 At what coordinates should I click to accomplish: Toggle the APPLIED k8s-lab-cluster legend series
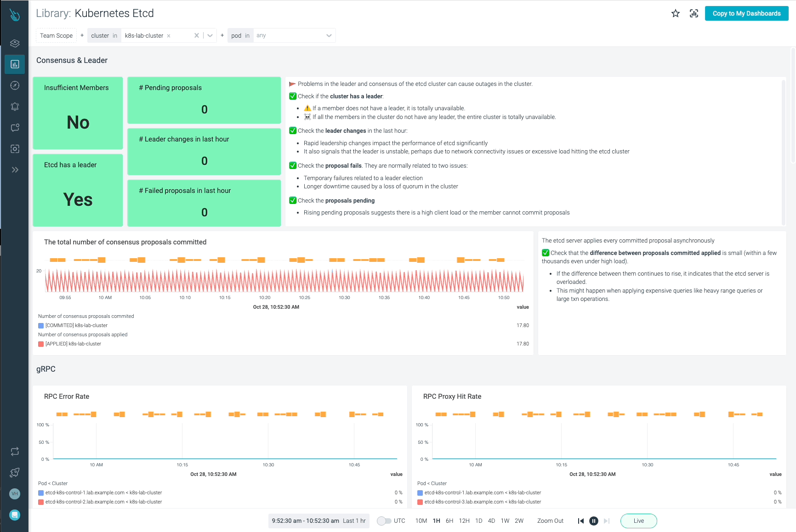pyautogui.click(x=73, y=344)
